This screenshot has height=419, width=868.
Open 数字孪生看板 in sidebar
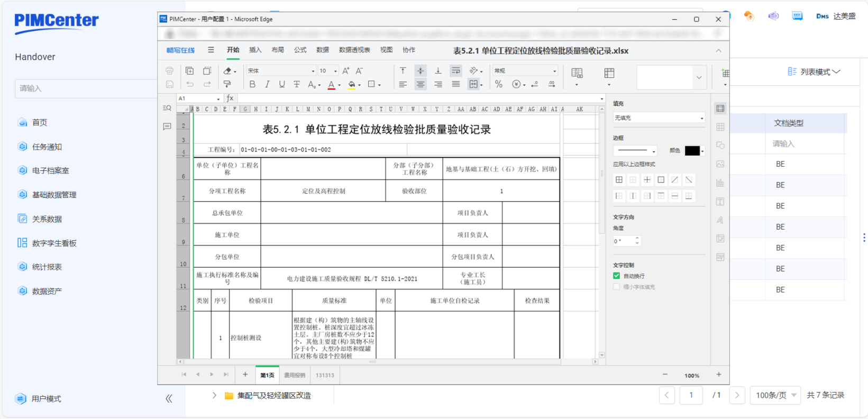click(54, 243)
